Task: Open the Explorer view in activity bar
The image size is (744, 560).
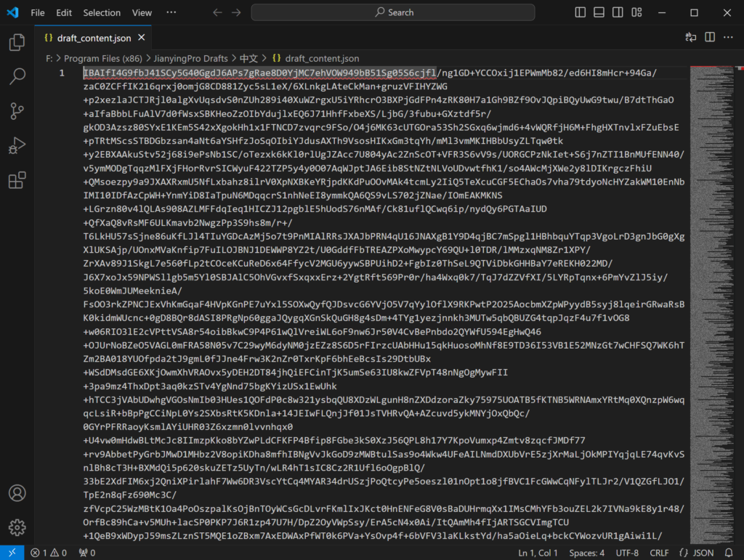Action: click(x=17, y=42)
